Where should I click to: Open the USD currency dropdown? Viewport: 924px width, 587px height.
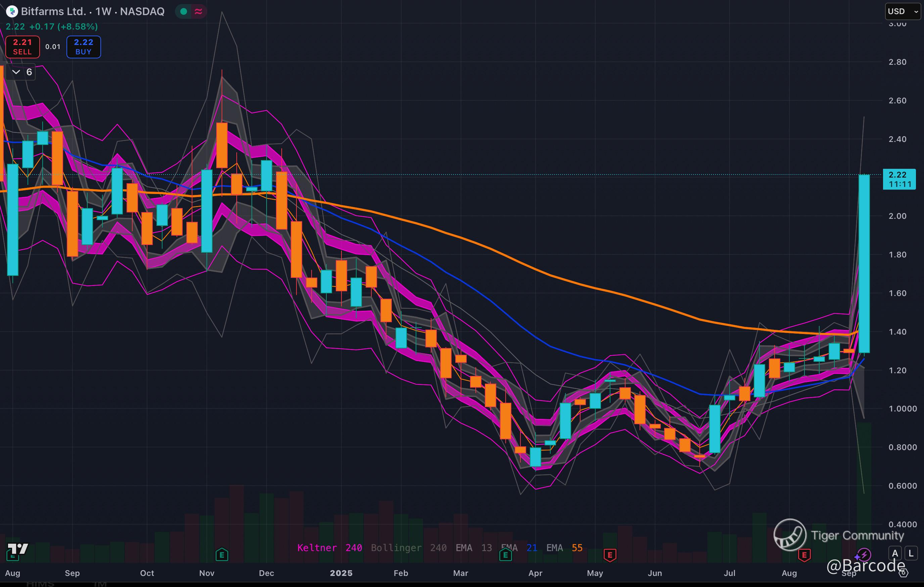point(902,11)
